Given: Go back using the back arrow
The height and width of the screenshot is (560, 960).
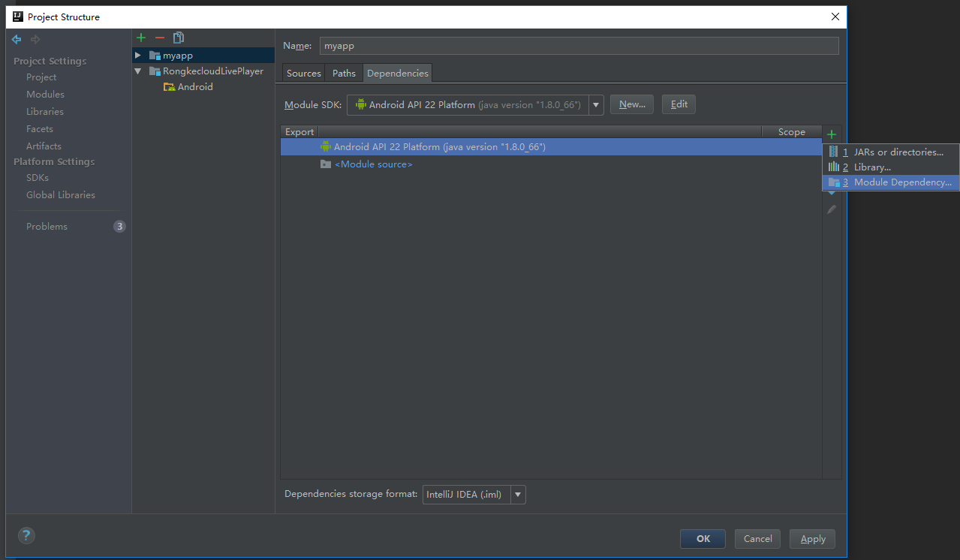Looking at the screenshot, I should tap(17, 39).
